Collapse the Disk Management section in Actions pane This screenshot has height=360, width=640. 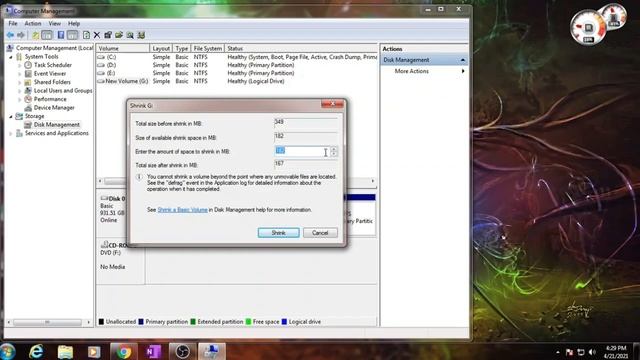pos(463,60)
